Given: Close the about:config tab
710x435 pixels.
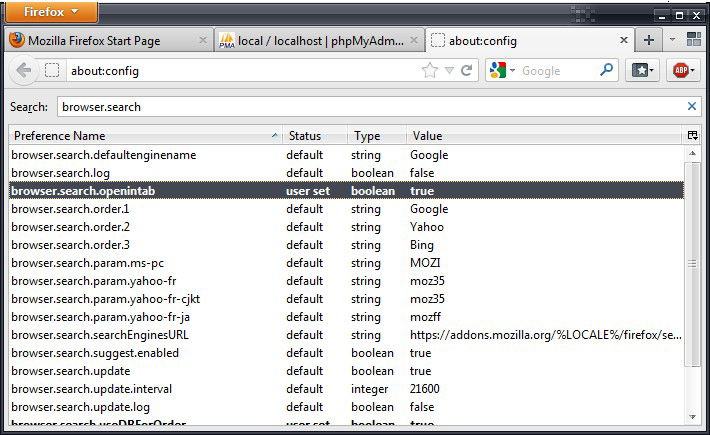Looking at the screenshot, I should point(624,40).
